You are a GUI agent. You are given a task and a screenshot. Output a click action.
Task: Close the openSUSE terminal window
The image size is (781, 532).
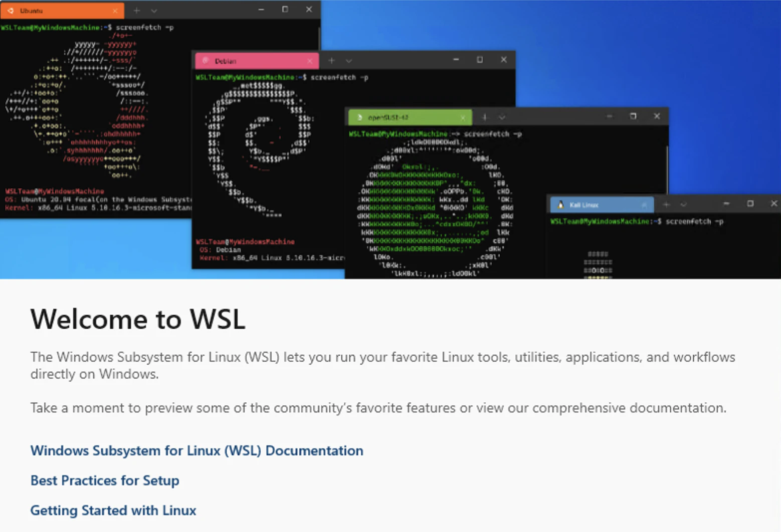(x=657, y=116)
